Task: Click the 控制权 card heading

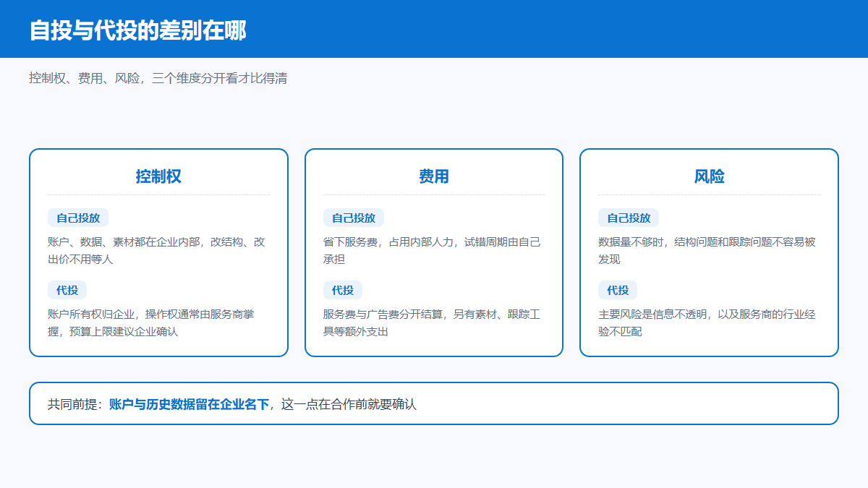Action: point(158,176)
